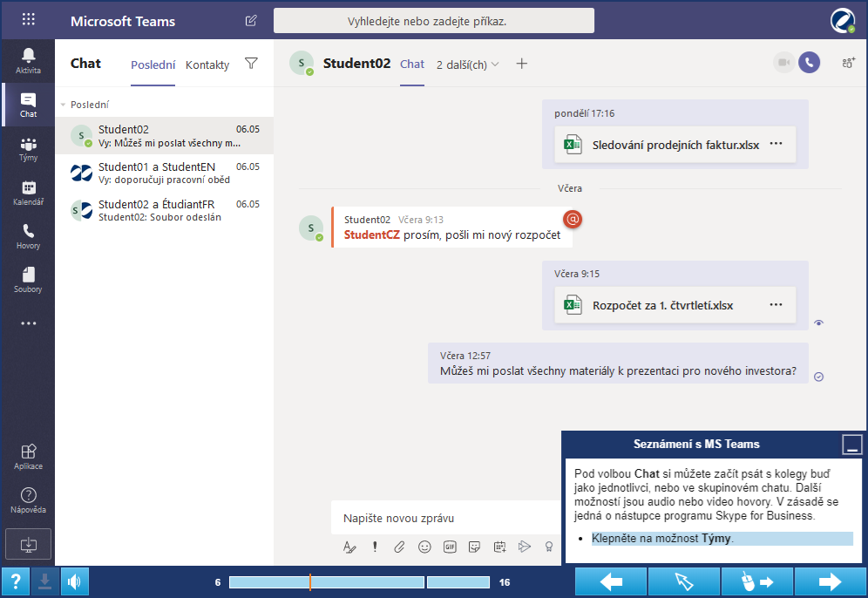The image size is (868, 598).
Task: Click the praise badge icon
Action: [x=548, y=547]
